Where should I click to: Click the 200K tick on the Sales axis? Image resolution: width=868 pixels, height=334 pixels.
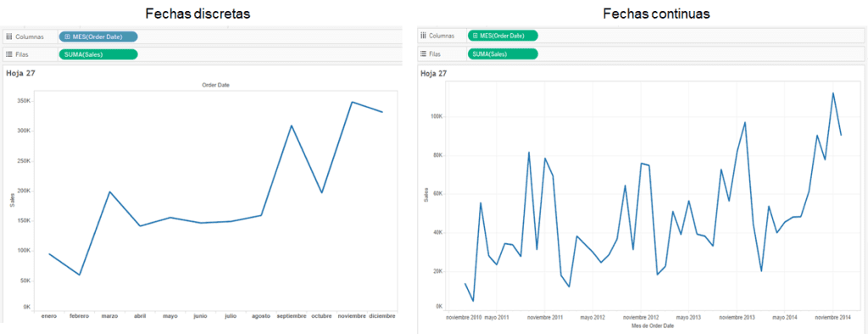[x=24, y=191]
